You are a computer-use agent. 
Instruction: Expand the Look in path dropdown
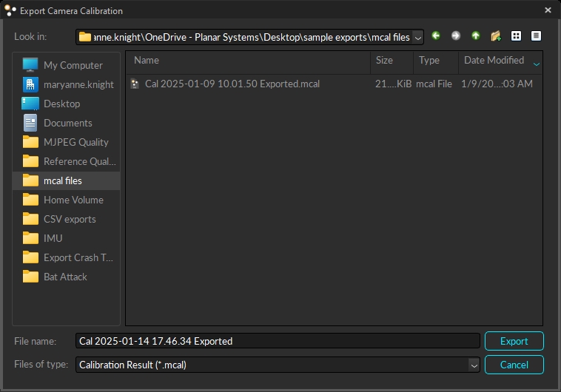coord(418,37)
